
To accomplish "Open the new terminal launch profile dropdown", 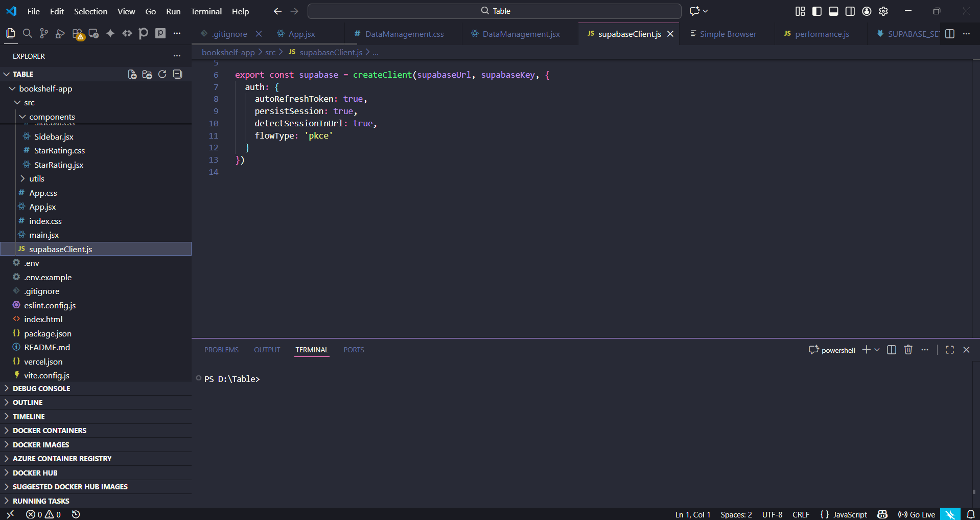I will (x=877, y=350).
